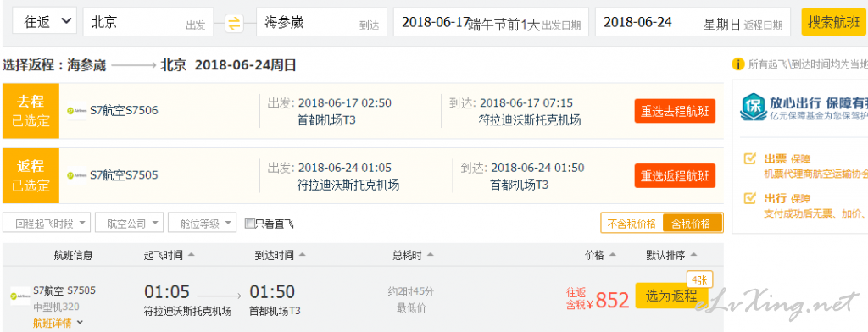Click 选为返程 to choose return flight
Screen dimensions: 868x332
point(671,296)
